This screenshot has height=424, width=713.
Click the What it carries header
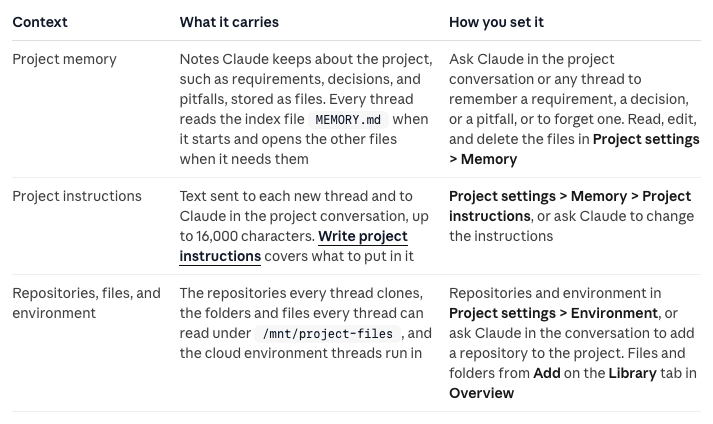point(229,22)
